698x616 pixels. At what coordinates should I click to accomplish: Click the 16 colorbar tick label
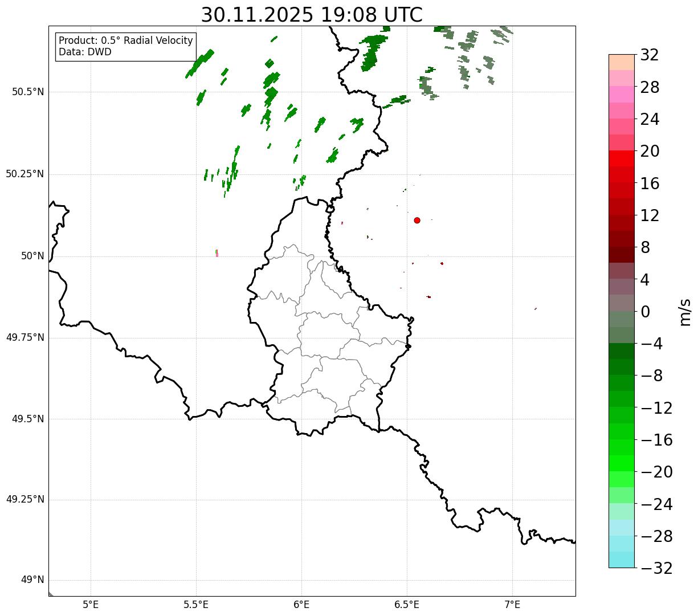pos(650,183)
